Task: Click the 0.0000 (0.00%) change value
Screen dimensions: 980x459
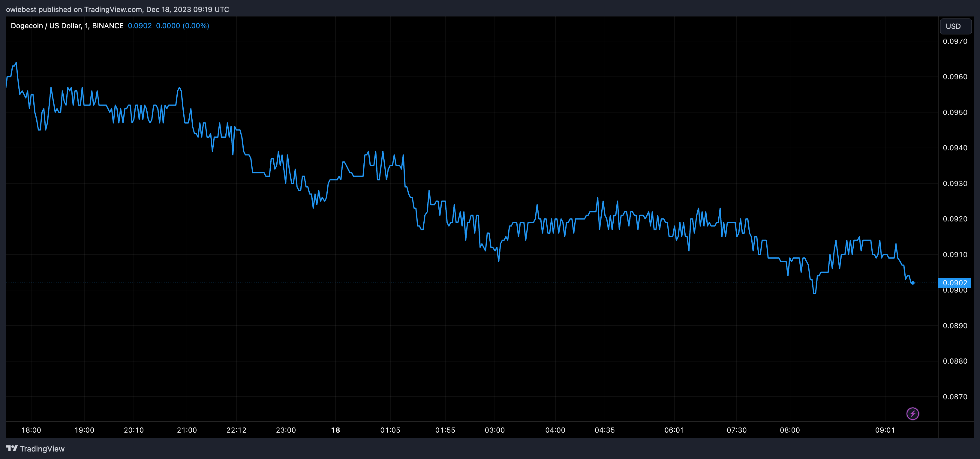Action: [x=182, y=25]
